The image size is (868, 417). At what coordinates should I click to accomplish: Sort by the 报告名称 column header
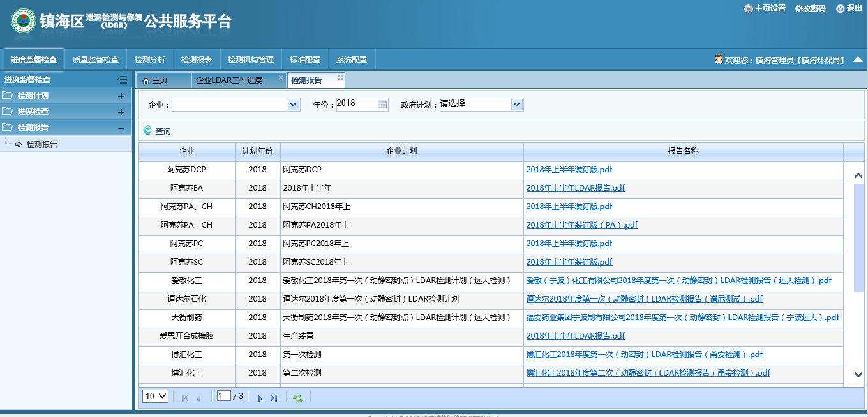684,152
